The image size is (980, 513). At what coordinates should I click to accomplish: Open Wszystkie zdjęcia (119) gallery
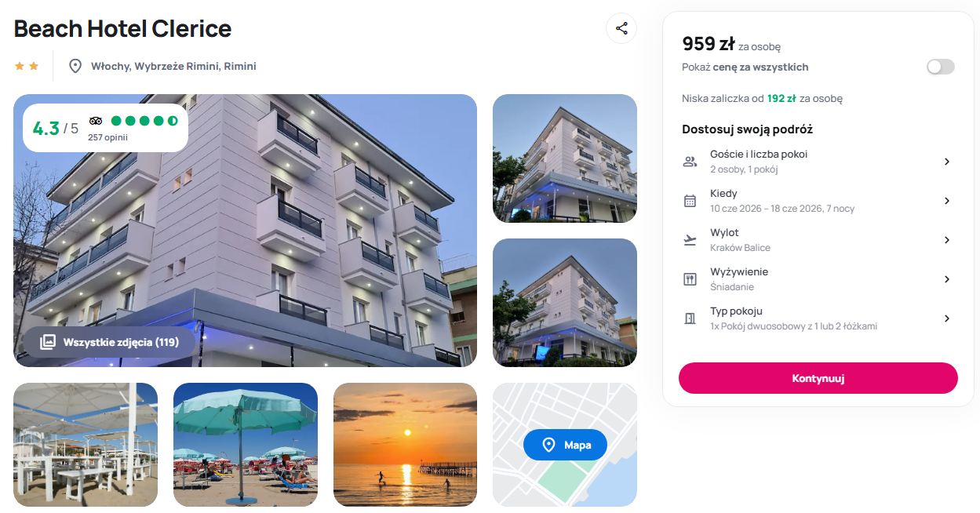coord(109,342)
